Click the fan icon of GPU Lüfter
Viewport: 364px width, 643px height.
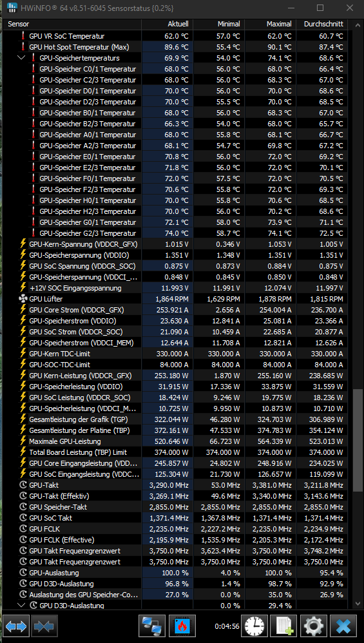pyautogui.click(x=23, y=299)
